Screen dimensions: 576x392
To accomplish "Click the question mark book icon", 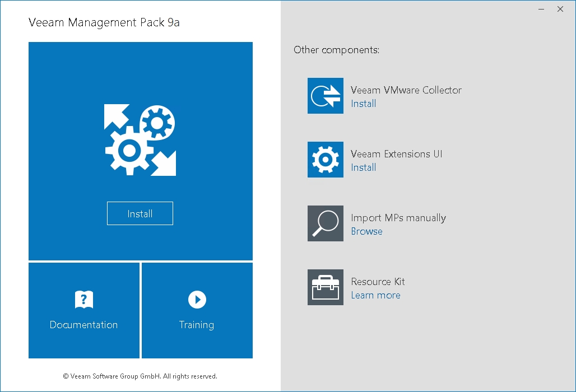I will pyautogui.click(x=84, y=300).
